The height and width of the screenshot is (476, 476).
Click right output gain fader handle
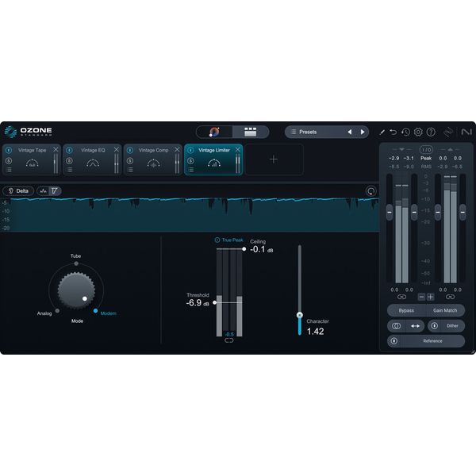[463, 212]
